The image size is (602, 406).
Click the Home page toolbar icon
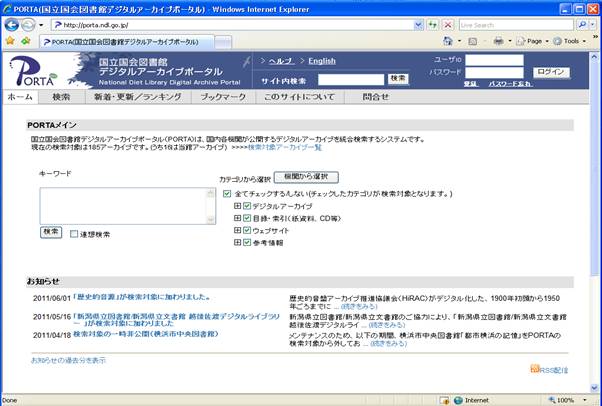pyautogui.click(x=448, y=41)
